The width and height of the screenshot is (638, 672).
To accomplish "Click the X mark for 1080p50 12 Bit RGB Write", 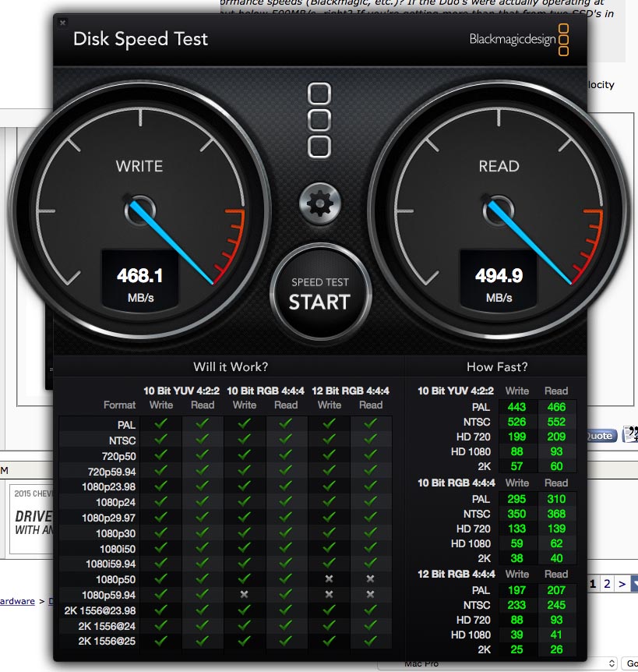I will pos(330,579).
